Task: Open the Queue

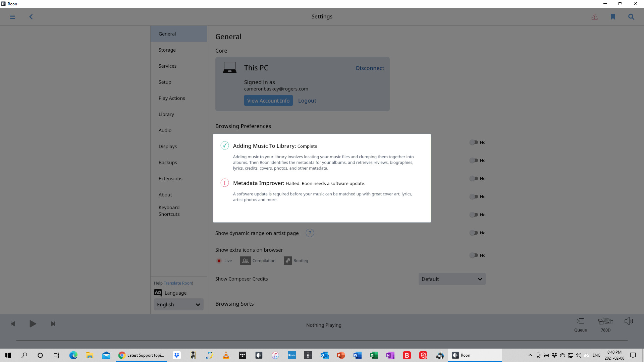Action: click(x=581, y=324)
